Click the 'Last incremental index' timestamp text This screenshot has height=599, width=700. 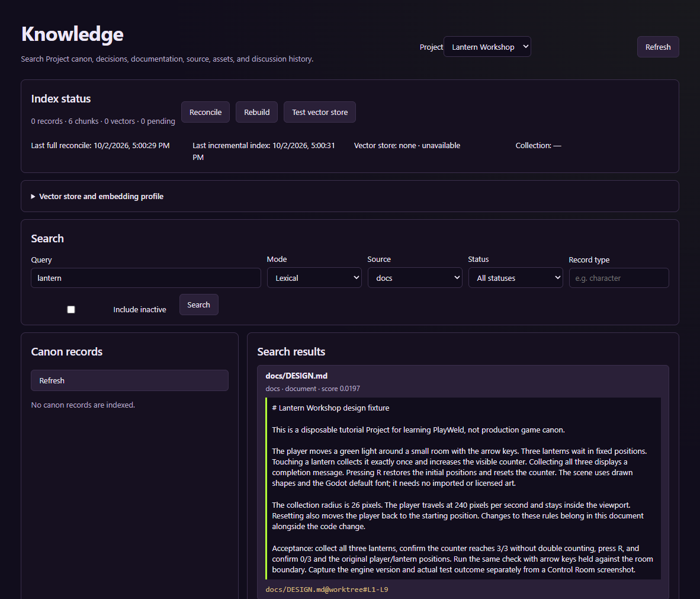pos(264,152)
